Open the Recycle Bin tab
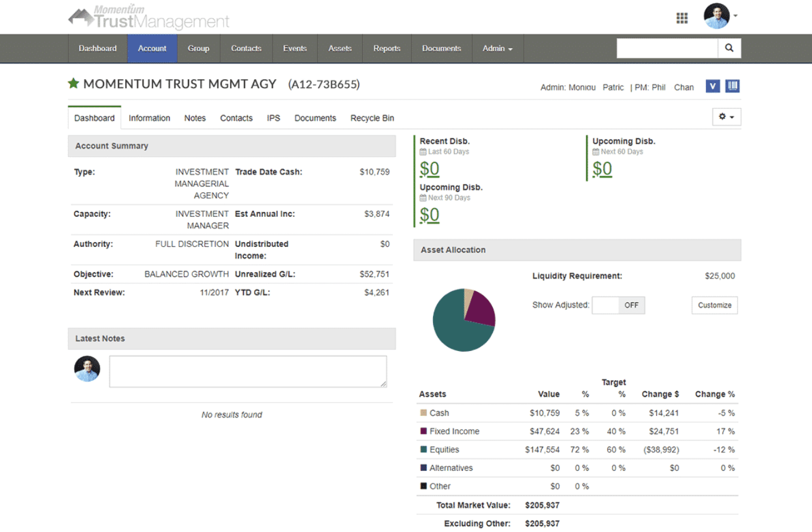The width and height of the screenshot is (812, 532). click(372, 118)
